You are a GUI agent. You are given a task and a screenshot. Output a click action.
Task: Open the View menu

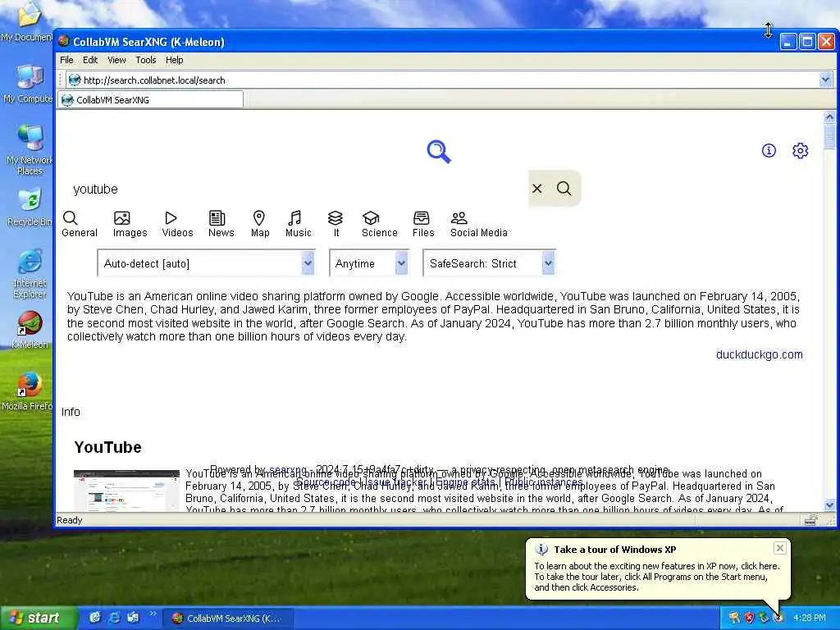click(x=116, y=60)
